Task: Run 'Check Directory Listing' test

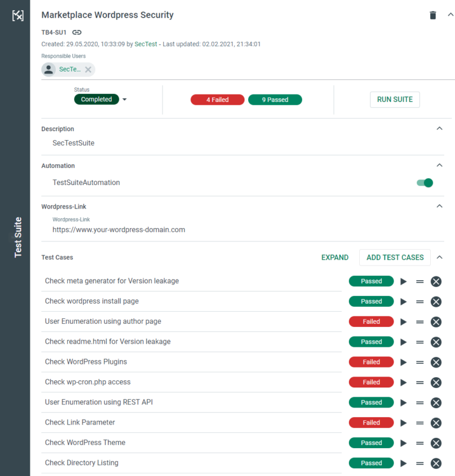Action: 403,463
